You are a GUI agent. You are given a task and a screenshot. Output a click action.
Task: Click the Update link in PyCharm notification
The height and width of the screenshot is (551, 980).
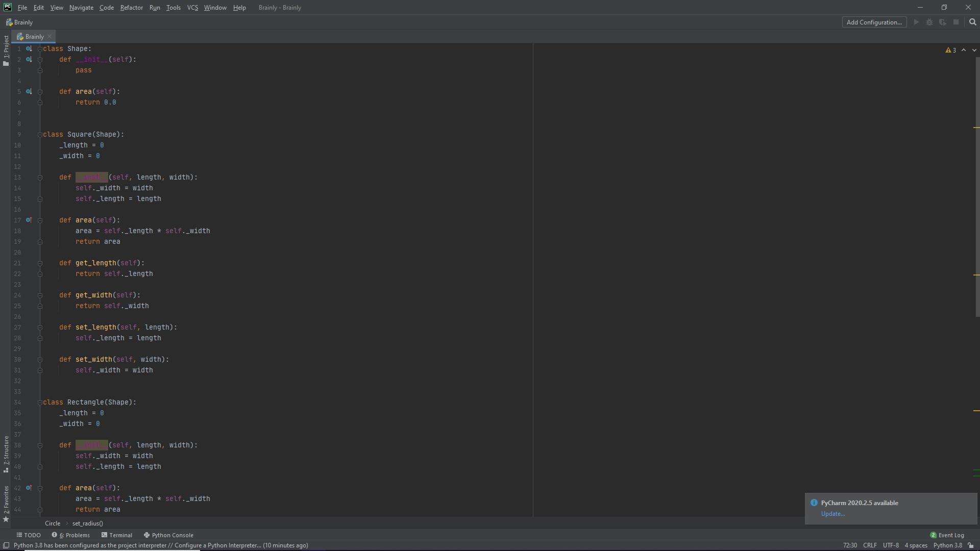click(x=832, y=514)
